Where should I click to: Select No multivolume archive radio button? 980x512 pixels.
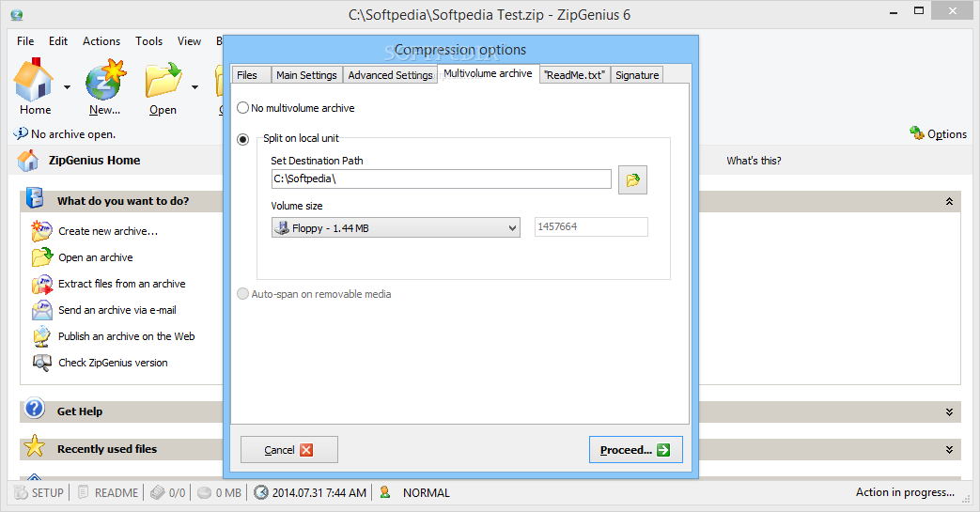pos(243,107)
